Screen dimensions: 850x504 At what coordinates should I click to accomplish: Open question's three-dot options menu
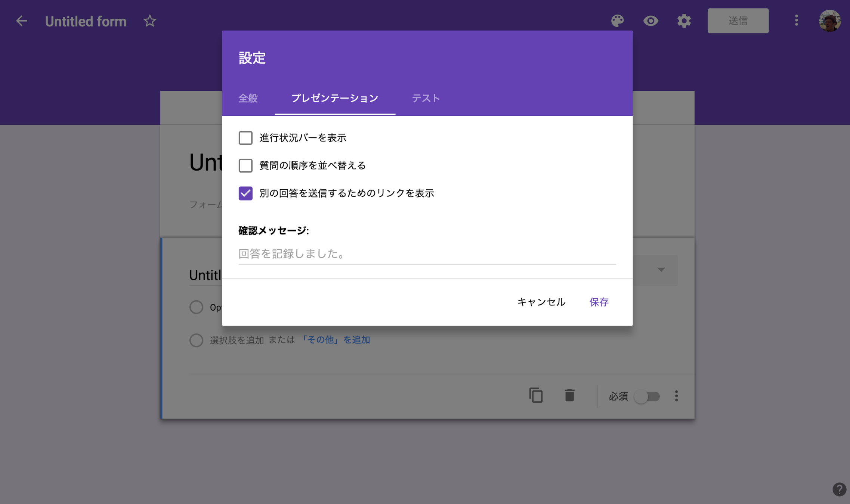(x=676, y=396)
